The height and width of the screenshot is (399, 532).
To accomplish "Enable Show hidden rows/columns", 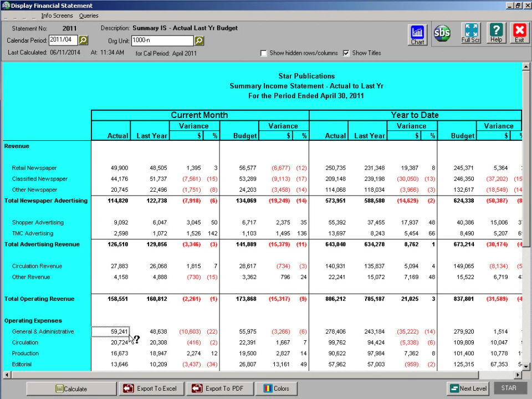I will (x=264, y=53).
